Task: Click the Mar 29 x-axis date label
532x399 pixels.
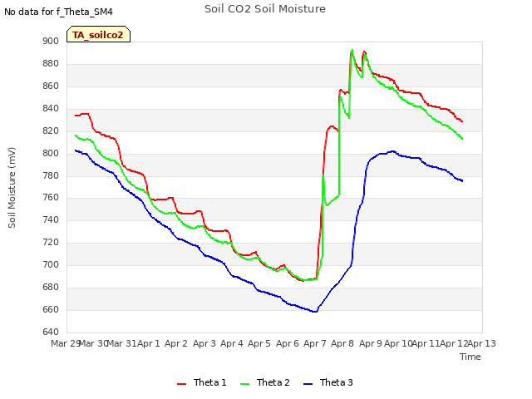Action: pos(66,343)
